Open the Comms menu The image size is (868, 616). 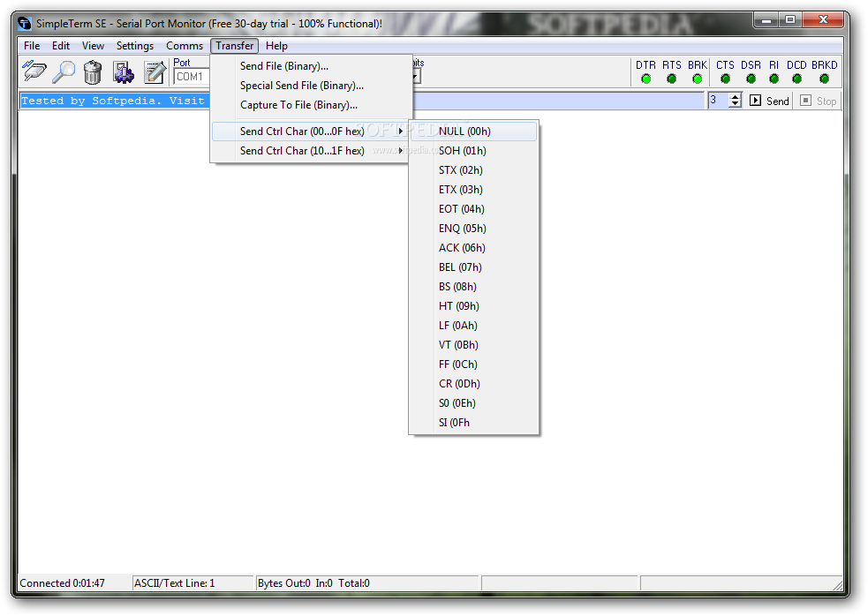pos(185,46)
